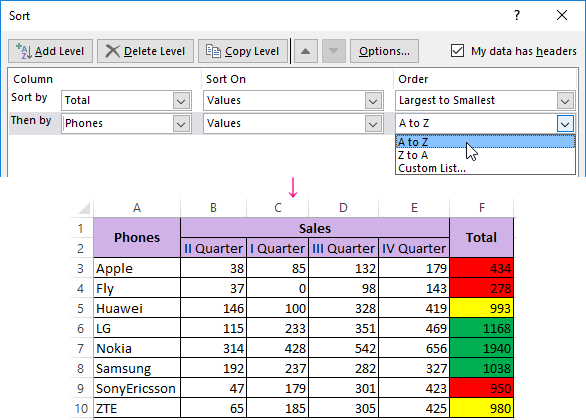Select A to Z in the order list

pos(485,142)
